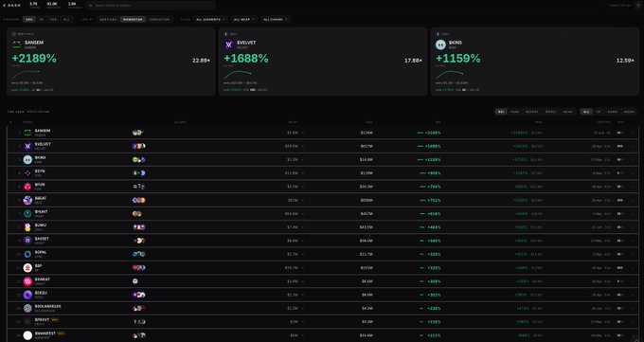Click the $MANIFEST token logo
644x342 pixels.
tap(27, 335)
